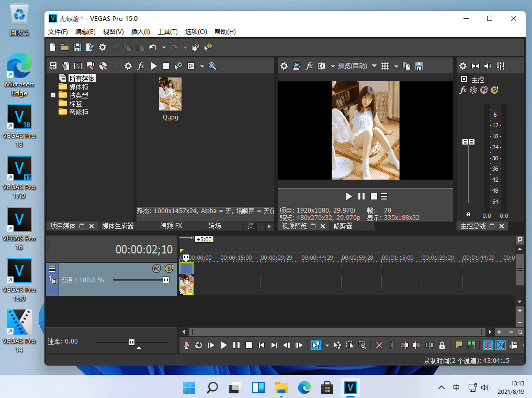The image size is (532, 398).
Task: Select the 智能柜 folder
Action: 78,112
